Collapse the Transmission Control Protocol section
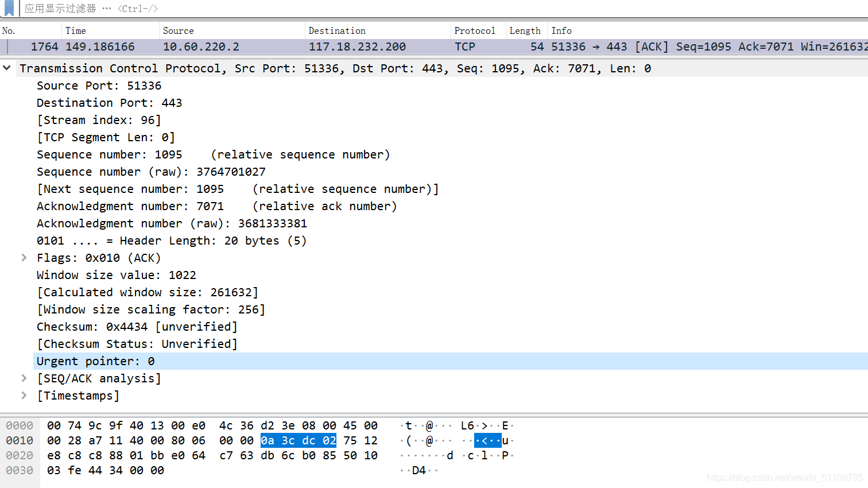Screen dimensions: 868x488 7,68
